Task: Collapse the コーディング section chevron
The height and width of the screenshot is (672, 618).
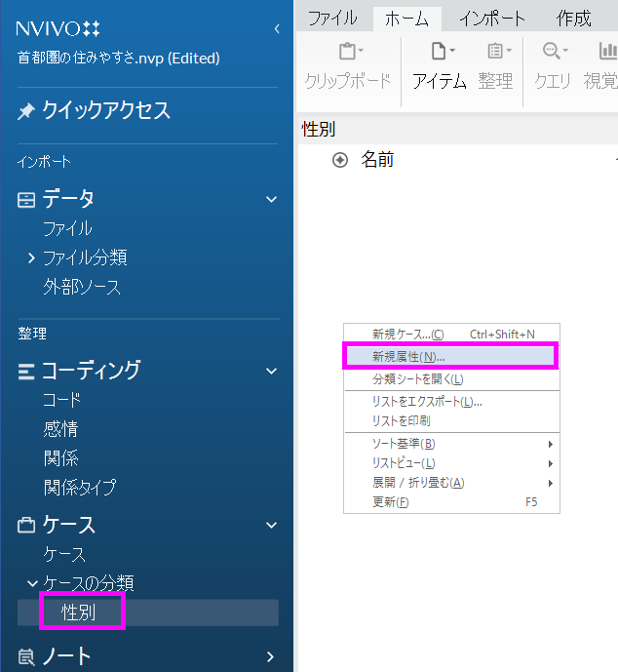Action: tap(272, 371)
